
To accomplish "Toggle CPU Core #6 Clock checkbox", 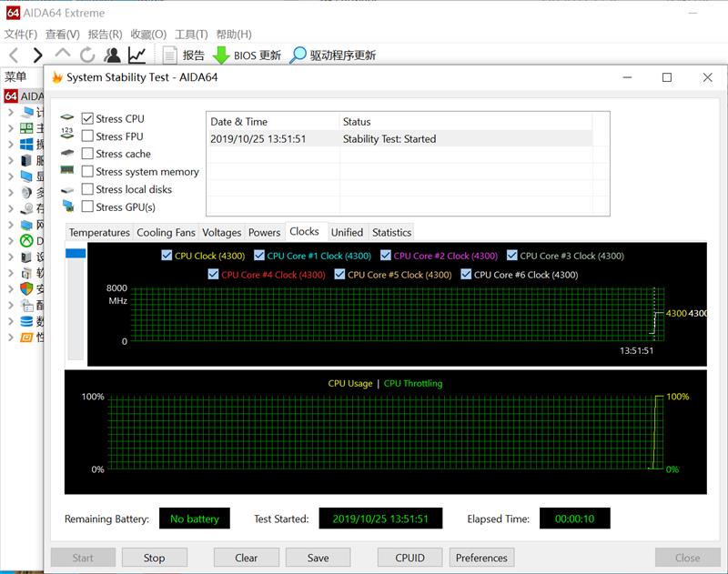I will click(466, 274).
